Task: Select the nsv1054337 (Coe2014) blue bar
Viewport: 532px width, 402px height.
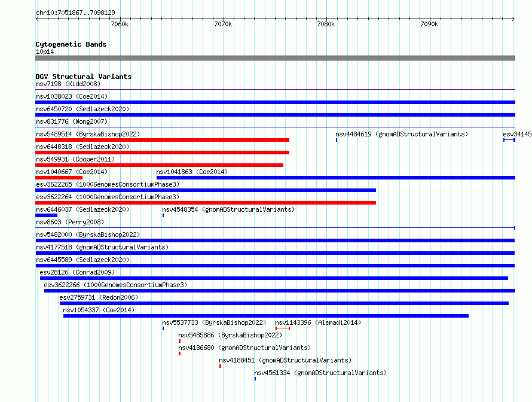Action: (265, 316)
